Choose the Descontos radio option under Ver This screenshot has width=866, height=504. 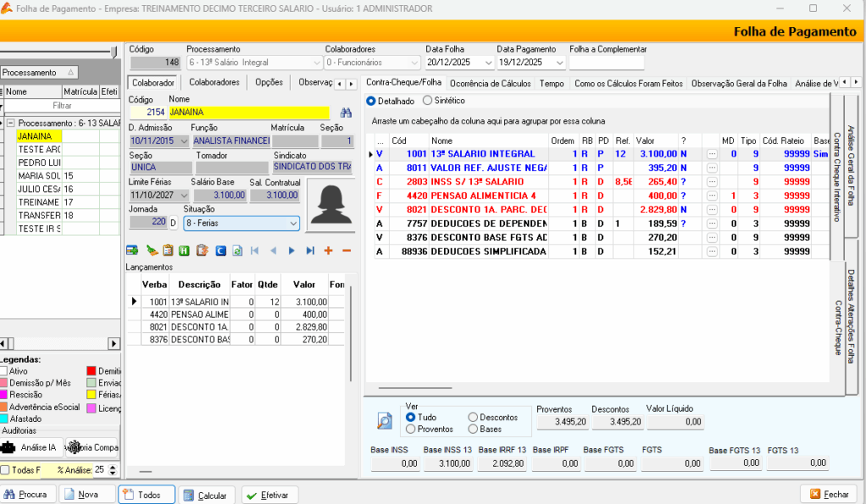(473, 418)
